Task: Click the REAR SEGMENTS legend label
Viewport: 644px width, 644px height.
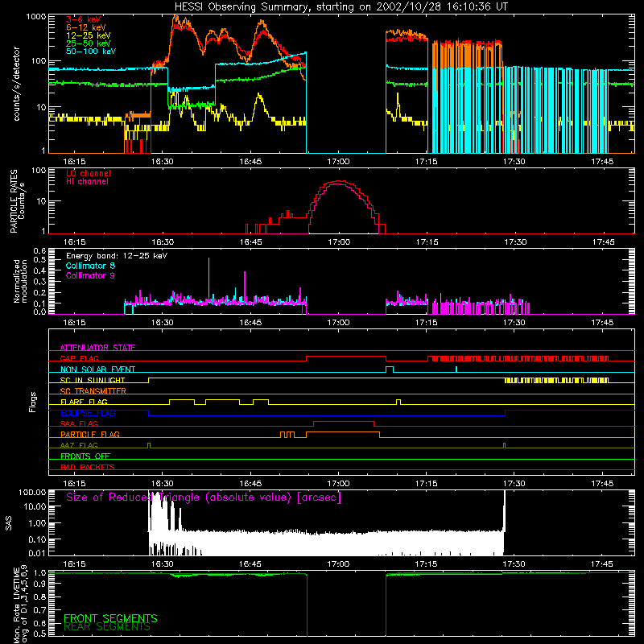Action: click(107, 627)
